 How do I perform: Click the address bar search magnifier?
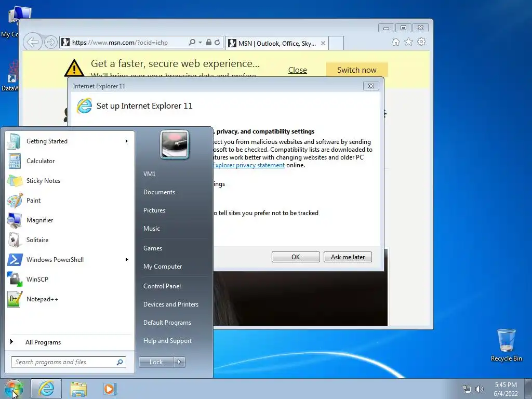[192, 42]
